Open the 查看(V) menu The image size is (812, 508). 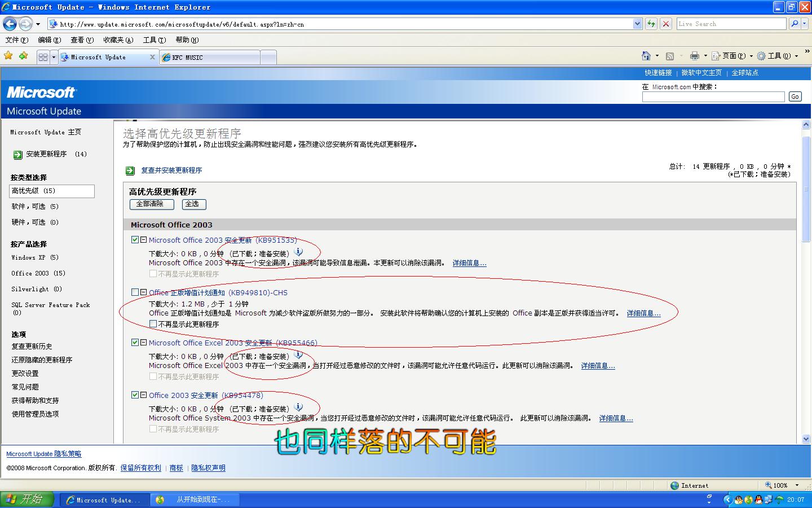(x=82, y=40)
